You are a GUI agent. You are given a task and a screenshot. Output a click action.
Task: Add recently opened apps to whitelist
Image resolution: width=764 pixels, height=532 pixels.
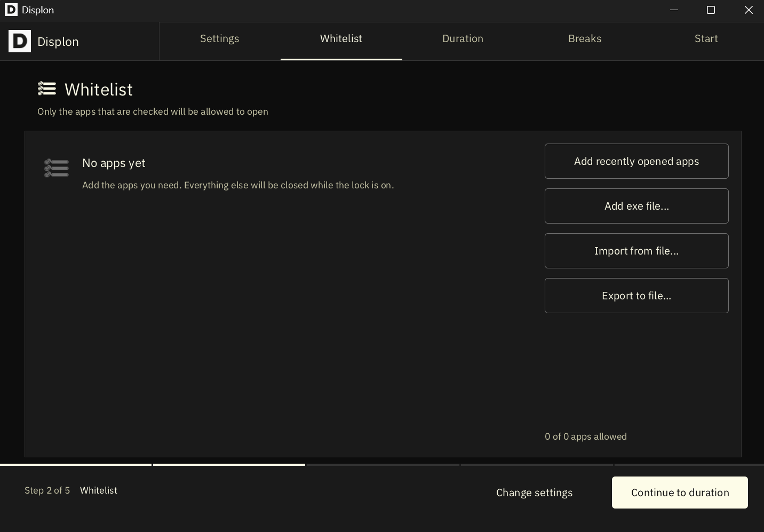[636, 161]
